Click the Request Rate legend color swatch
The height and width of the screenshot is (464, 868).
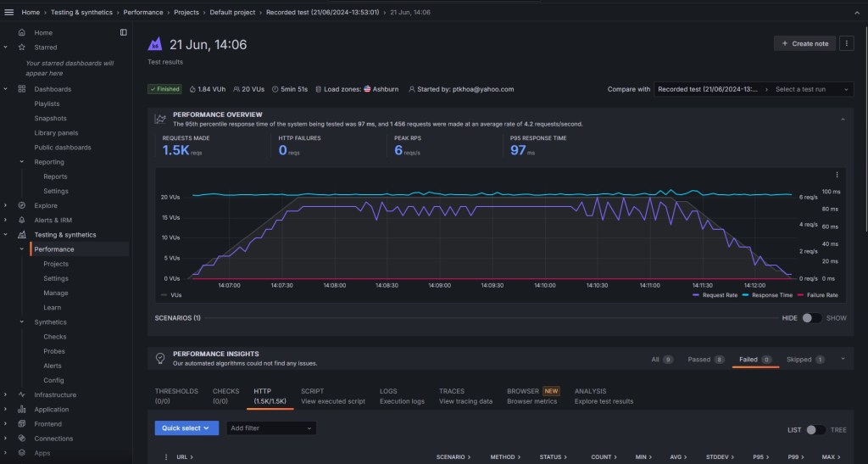[696, 295]
